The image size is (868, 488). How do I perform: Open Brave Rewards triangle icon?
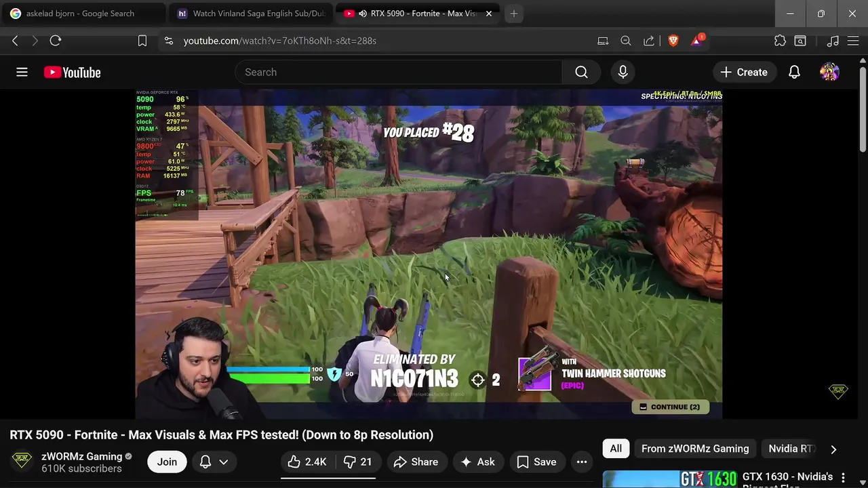click(696, 41)
